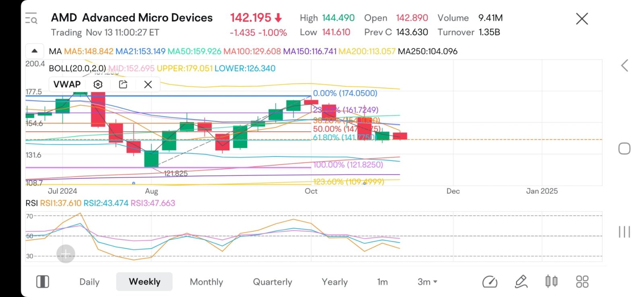
Task: Click the MA50:159.926 legend value
Action: (x=194, y=52)
